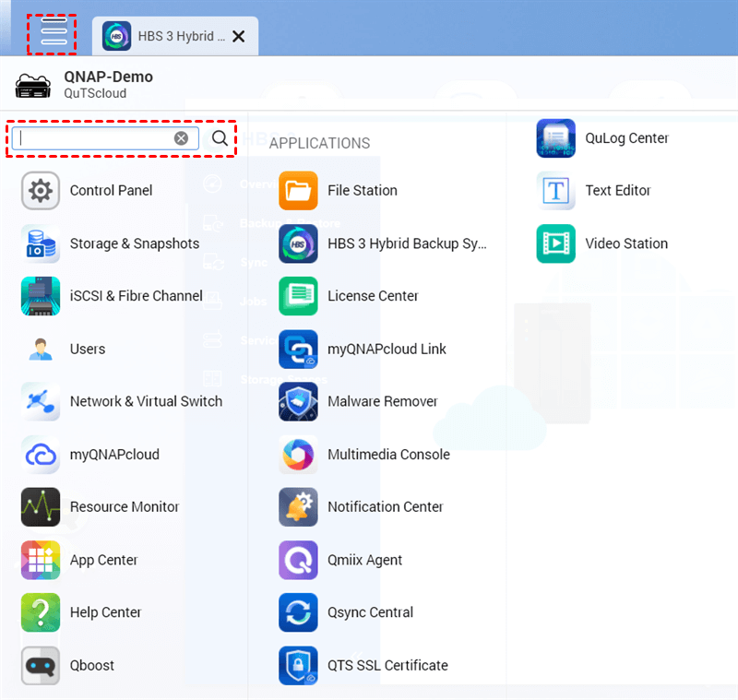Image resolution: width=738 pixels, height=700 pixels.
Task: Click the QNAP-Demo device name
Action: (108, 77)
